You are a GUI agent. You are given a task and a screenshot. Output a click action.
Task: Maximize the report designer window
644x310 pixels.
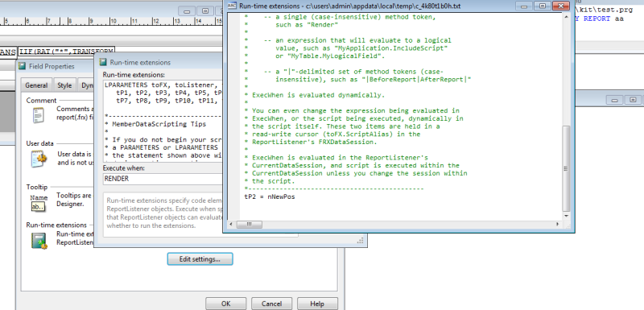click(205, 11)
